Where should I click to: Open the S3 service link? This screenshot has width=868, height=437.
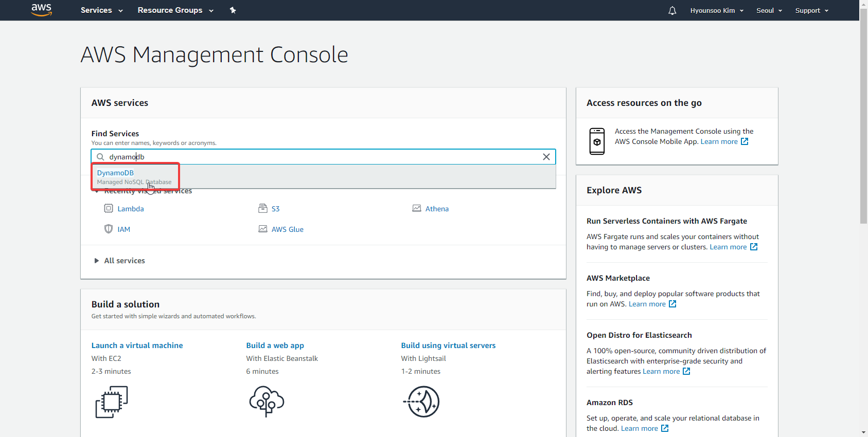tap(276, 209)
